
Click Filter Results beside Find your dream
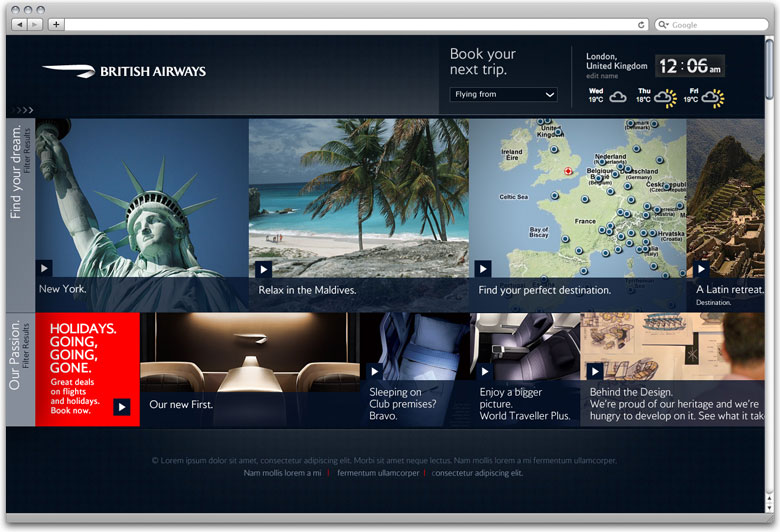coord(27,151)
